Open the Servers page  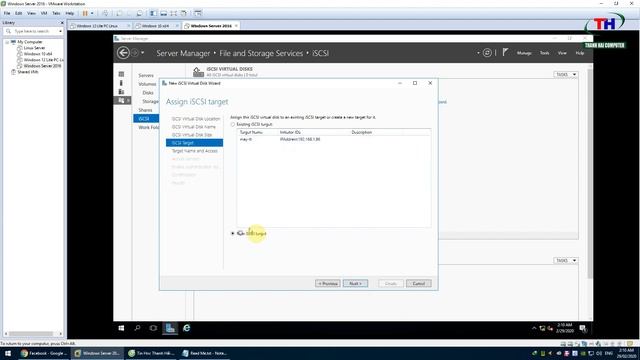pos(146,76)
